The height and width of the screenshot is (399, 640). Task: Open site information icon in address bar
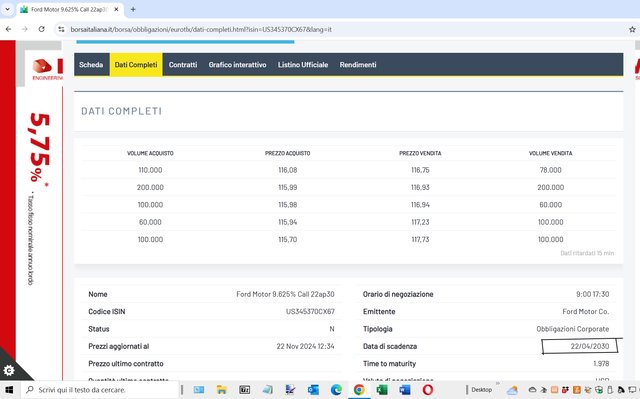[x=61, y=29]
